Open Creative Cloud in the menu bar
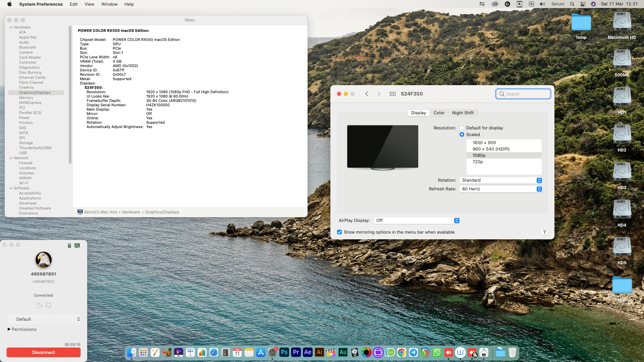Screen dimensions: 644x362 (495, 4)
